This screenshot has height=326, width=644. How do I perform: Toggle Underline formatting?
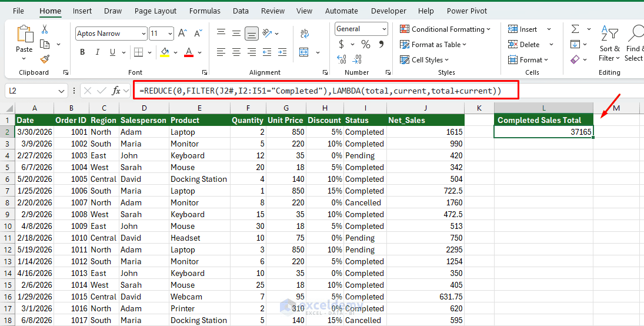[x=112, y=52]
